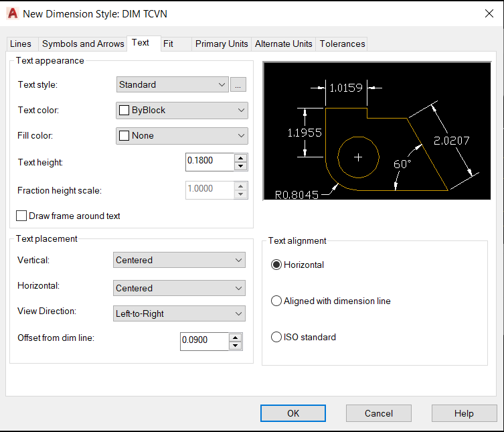The height and width of the screenshot is (432, 504).
Task: Open the View Direction dropdown
Action: 179,313
